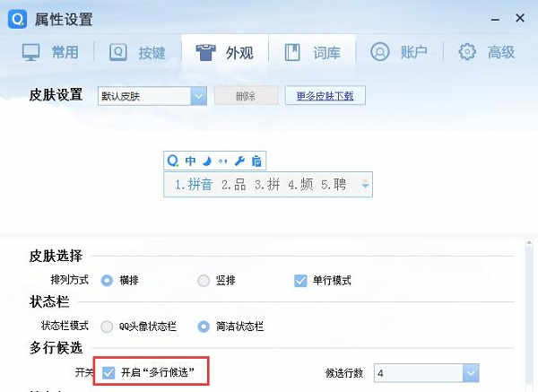Click the candidate page arrow in preview
Image resolution: width=538 pixels, height=392 pixels.
pos(365,185)
